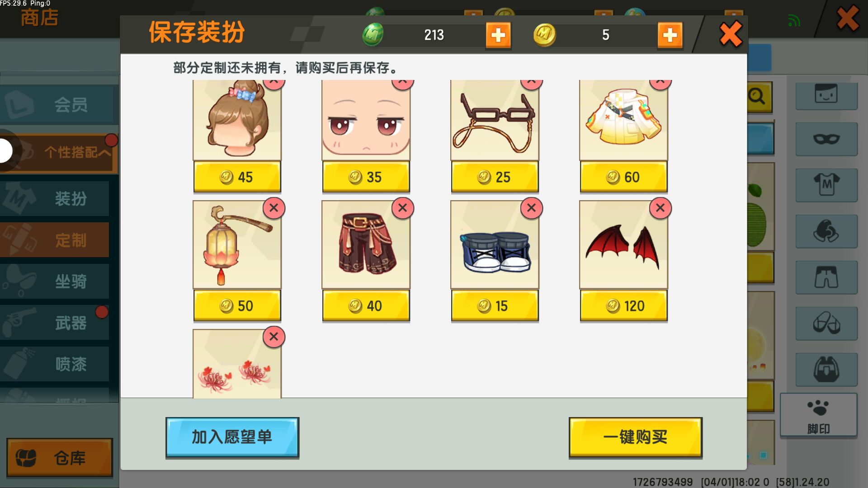The height and width of the screenshot is (488, 868).
Task: Remove the blue sneakers item
Action: click(x=531, y=208)
